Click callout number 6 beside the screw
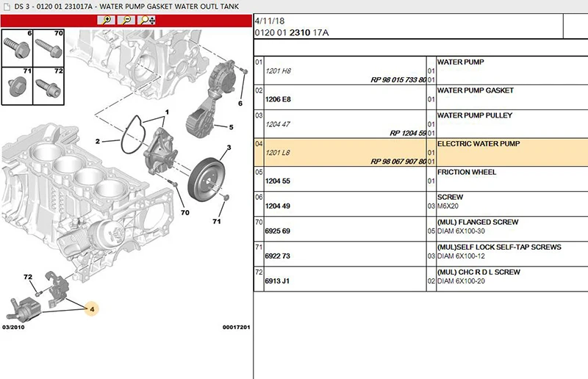Viewport: 588px width, 379px height. [x=240, y=103]
